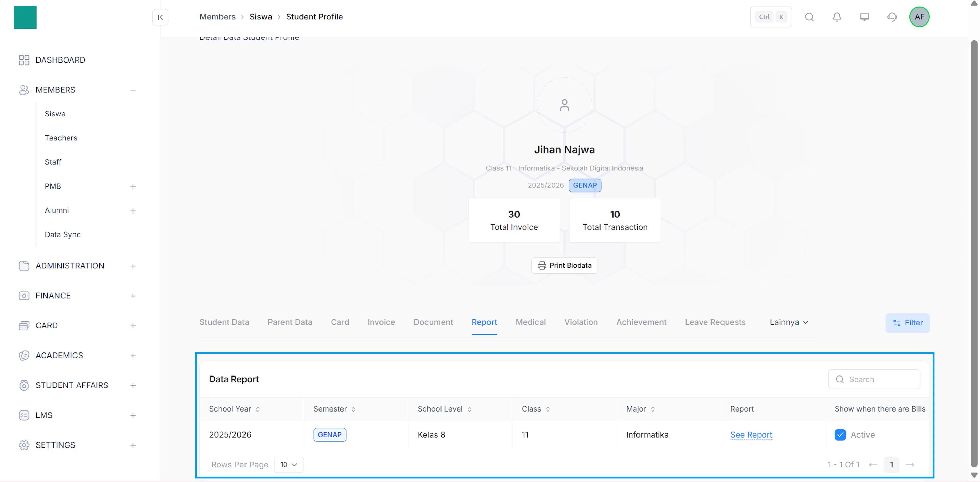Switch to the Document tab
Image resolution: width=980 pixels, height=482 pixels.
433,322
